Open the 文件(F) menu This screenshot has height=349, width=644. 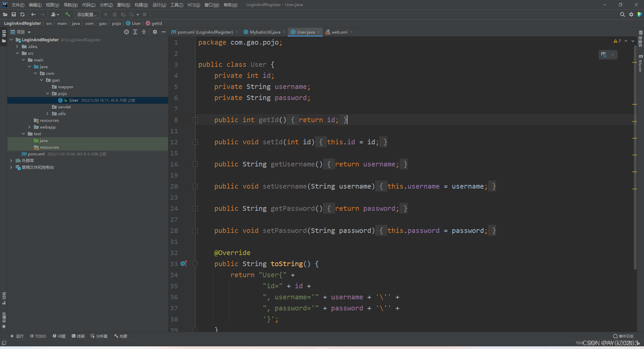[x=18, y=5]
